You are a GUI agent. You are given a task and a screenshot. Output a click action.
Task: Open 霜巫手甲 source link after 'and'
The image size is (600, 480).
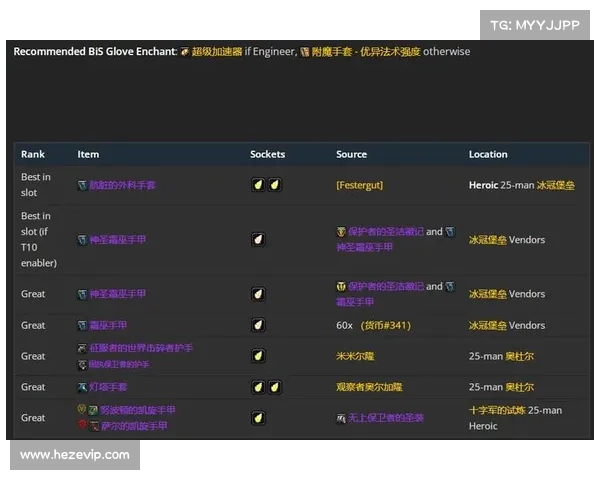(x=355, y=302)
